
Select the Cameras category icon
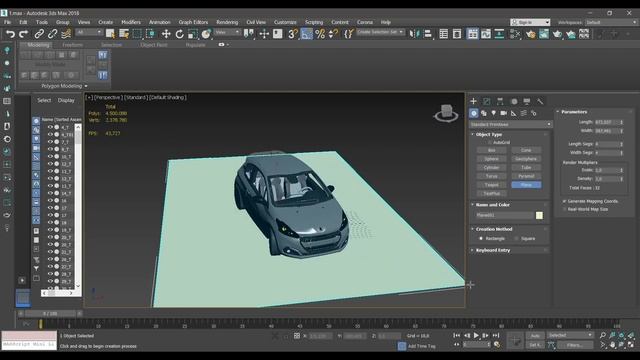(504, 113)
